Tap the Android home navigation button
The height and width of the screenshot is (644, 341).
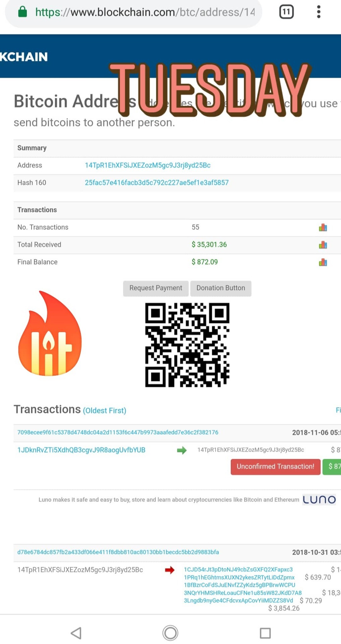(x=170, y=633)
